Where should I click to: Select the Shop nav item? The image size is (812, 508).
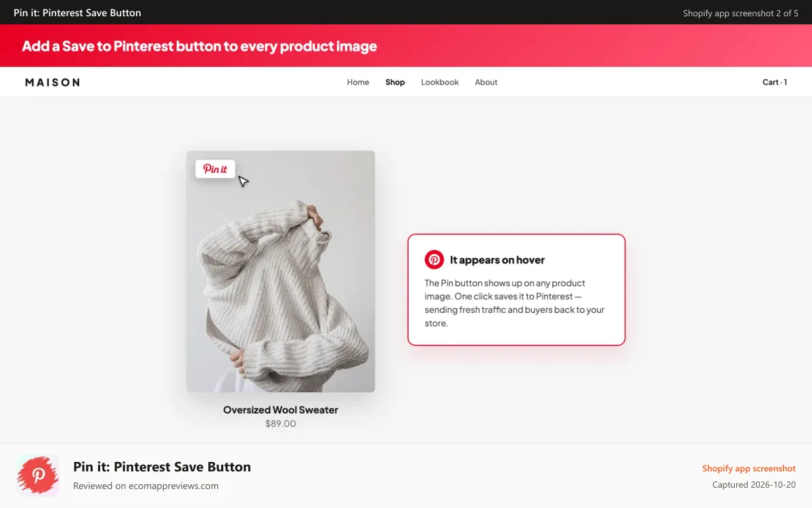point(395,82)
